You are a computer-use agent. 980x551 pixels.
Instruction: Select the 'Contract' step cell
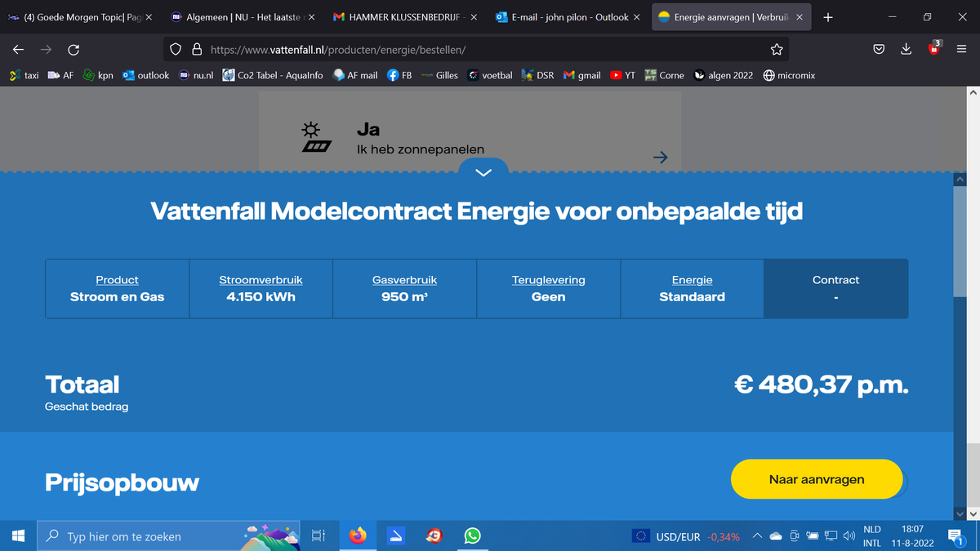pyautogui.click(x=835, y=288)
